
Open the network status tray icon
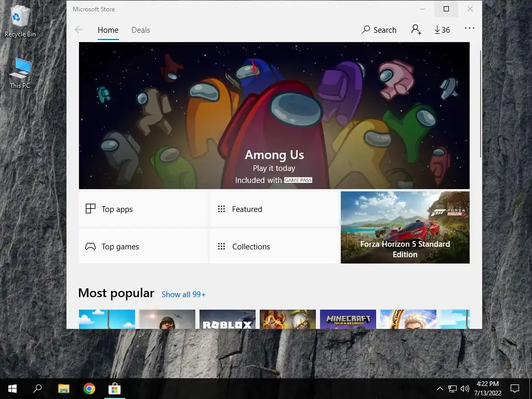pyautogui.click(x=453, y=389)
